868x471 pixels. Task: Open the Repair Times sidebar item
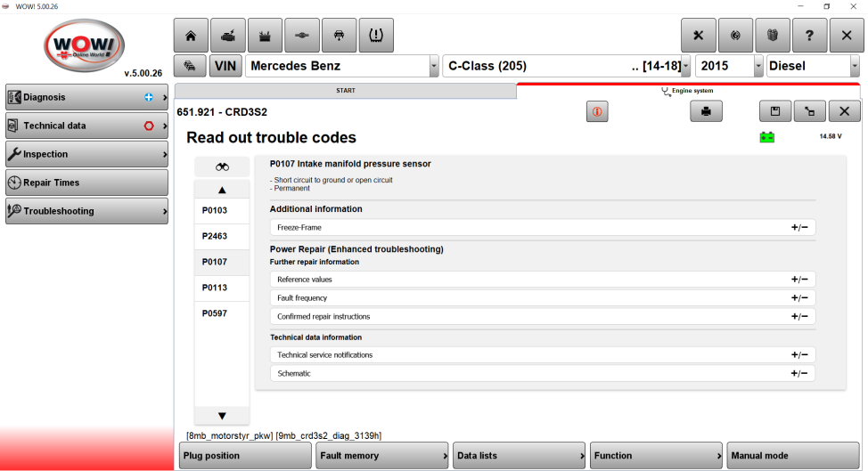click(87, 183)
